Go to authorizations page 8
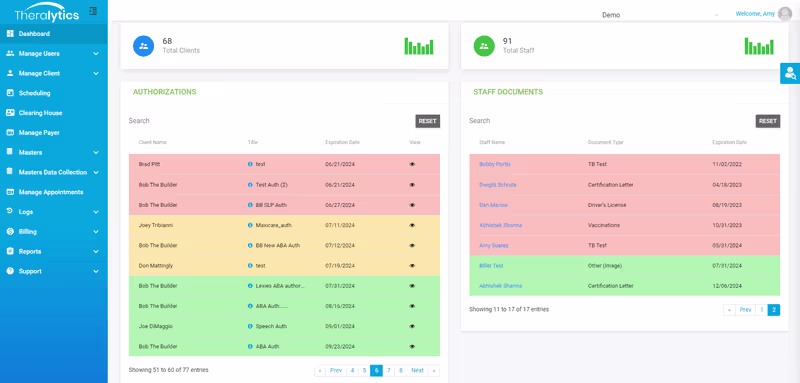The image size is (800, 383). [401, 371]
